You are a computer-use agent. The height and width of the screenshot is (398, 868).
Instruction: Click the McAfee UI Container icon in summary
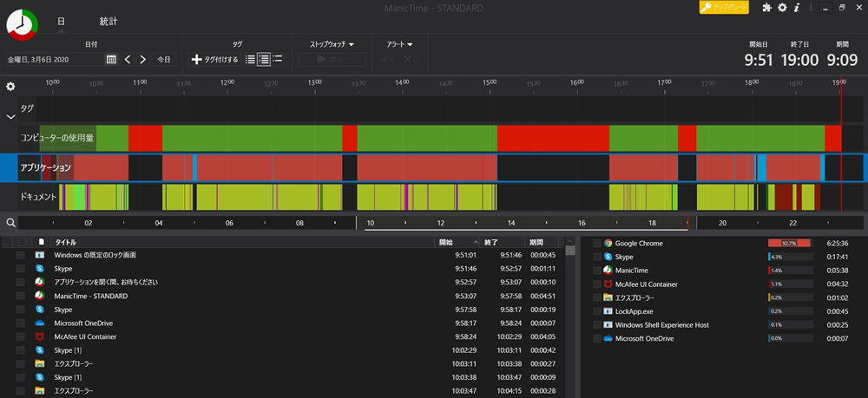[608, 284]
